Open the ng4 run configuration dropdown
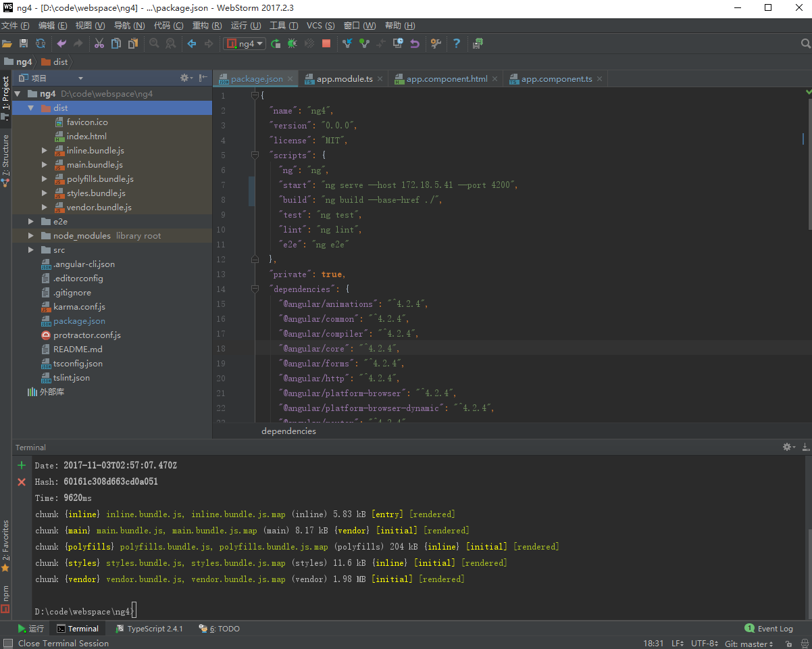This screenshot has height=649, width=812. (x=245, y=43)
